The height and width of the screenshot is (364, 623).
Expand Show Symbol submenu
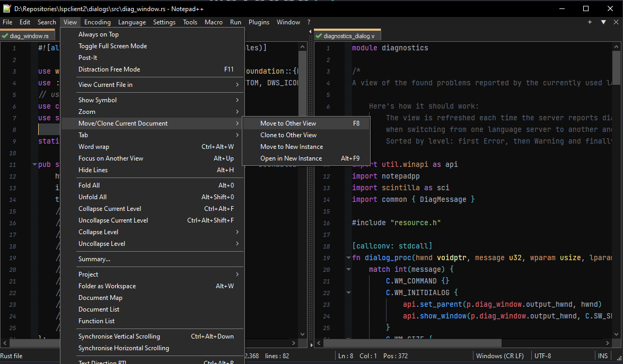point(153,100)
